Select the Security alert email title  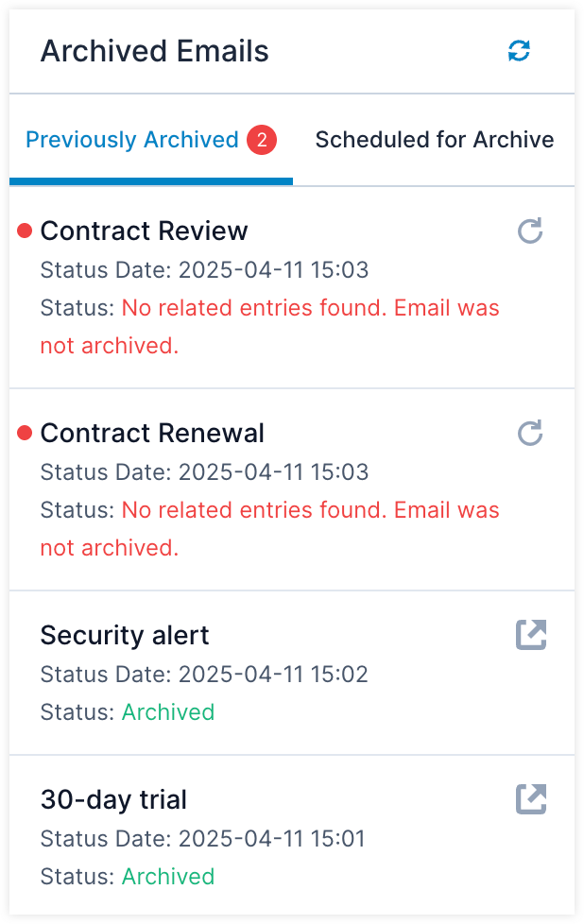pos(125,635)
